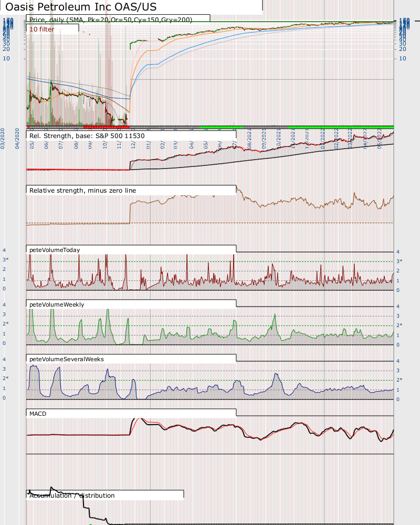Click the peteVolumeSeveralWeeks panel label

pyautogui.click(x=67, y=359)
